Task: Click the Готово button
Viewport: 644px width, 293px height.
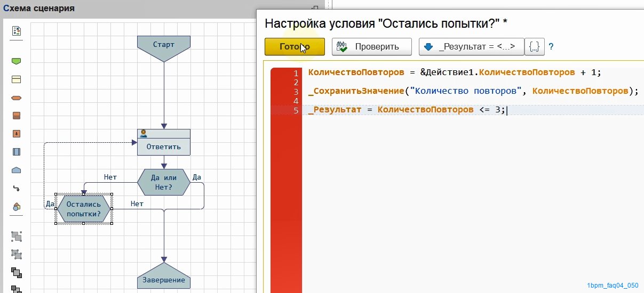Action: [x=295, y=46]
